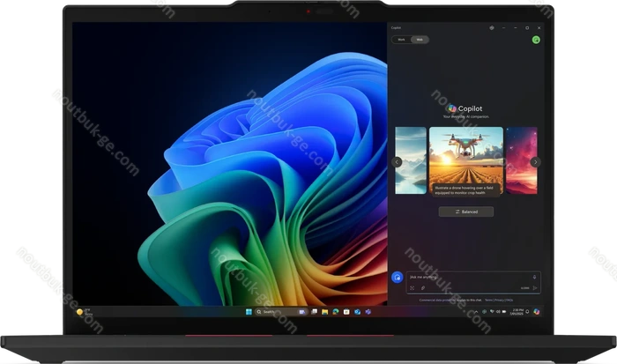Viewport: 617px width, 364px height.
Task: Click the add screenshot icon in chat box
Action: tap(412, 287)
